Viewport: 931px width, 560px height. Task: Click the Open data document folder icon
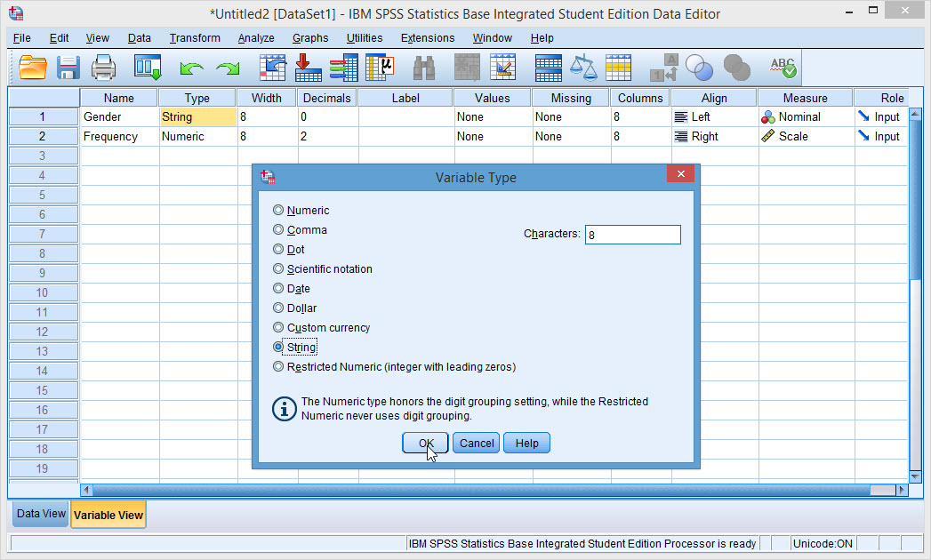pyautogui.click(x=33, y=68)
